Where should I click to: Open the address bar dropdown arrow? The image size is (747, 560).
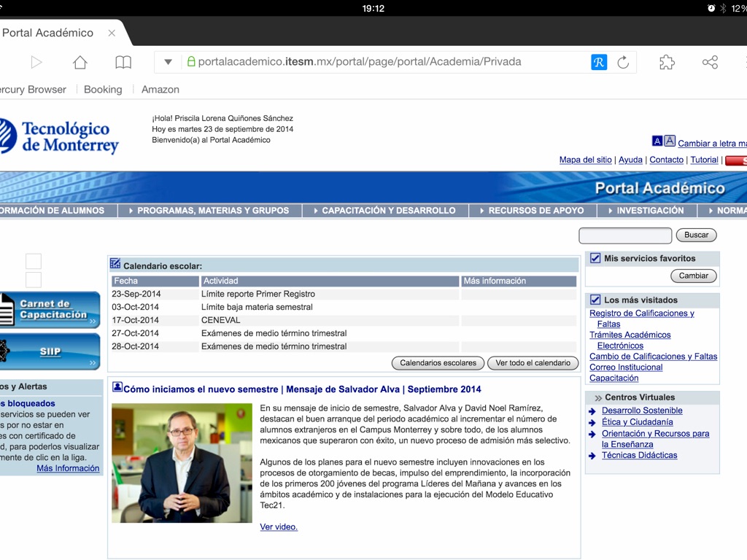[x=168, y=62]
